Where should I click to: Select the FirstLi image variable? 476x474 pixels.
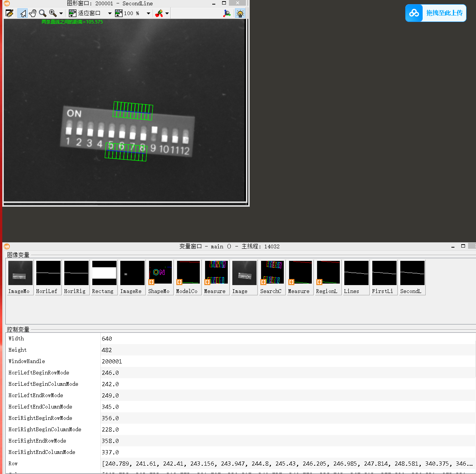384,278
